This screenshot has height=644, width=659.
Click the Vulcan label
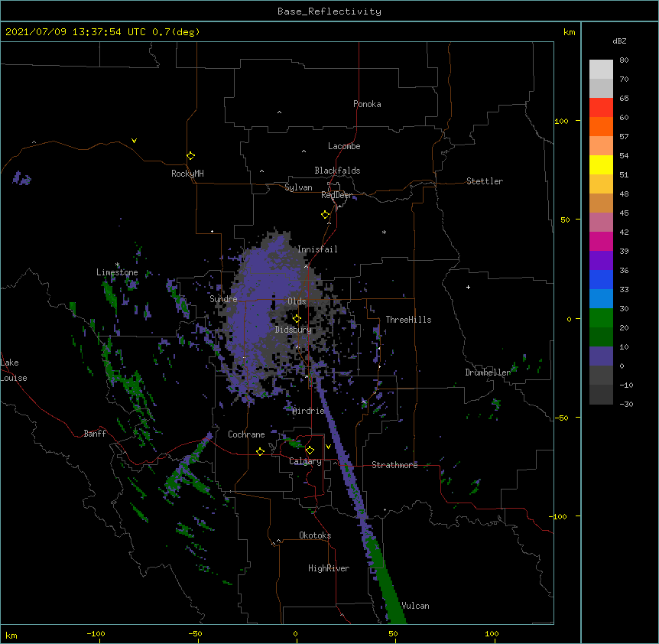click(x=415, y=606)
